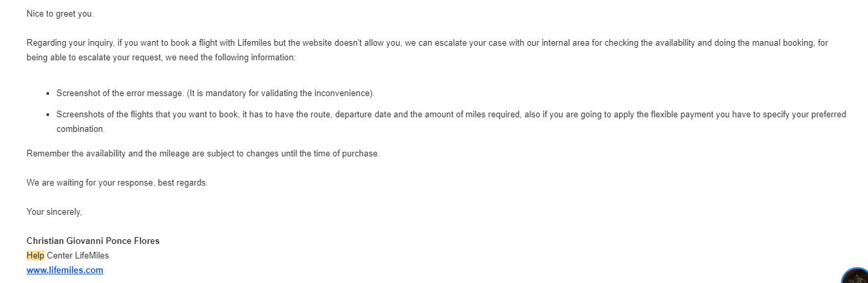Click the 'Your sincerely,' closing line

54,212
